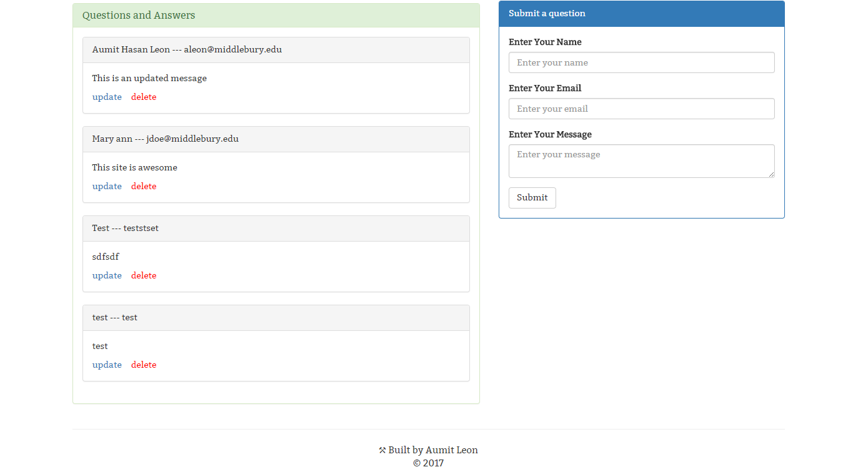Delete the Mary ann post
Image resolution: width=868 pixels, height=472 pixels.
144,186
